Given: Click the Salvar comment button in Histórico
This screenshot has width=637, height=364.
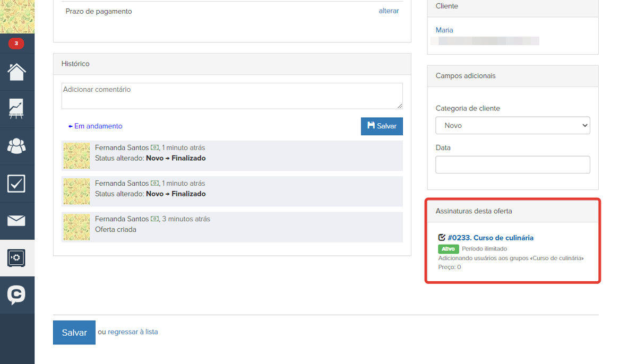Looking at the screenshot, I should (382, 126).
